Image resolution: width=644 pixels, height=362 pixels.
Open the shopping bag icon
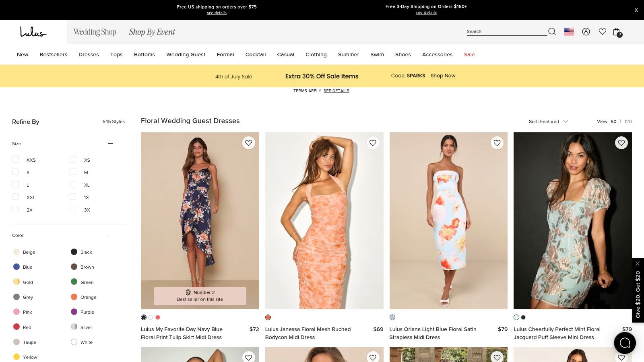[x=617, y=32]
